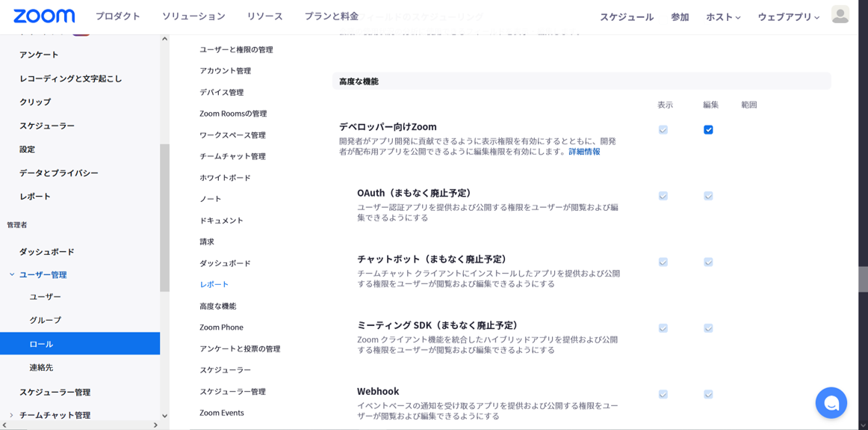The height and width of the screenshot is (430, 868).
Task: Select ユーザー in the sidebar
Action: click(46, 297)
